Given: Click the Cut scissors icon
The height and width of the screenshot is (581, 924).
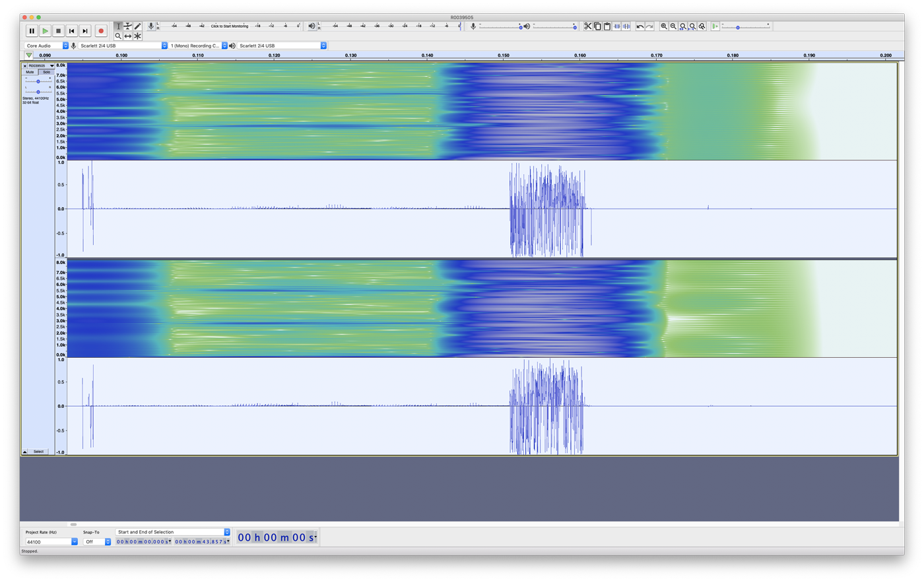Looking at the screenshot, I should 587,26.
